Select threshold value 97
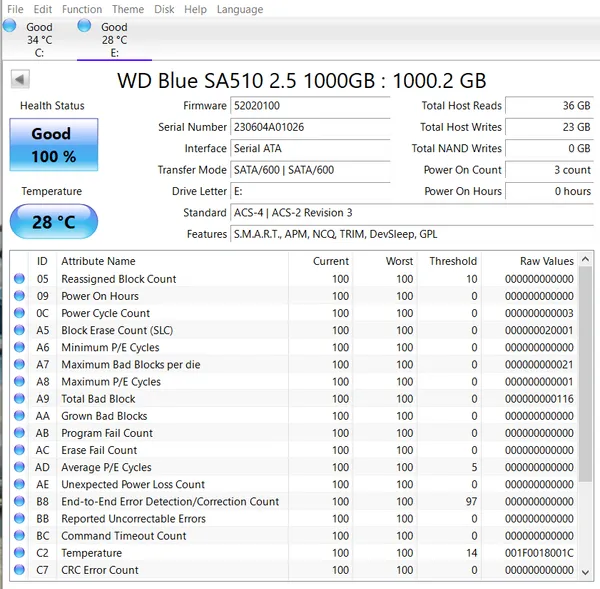Viewport: 600px width, 589px height. tap(471, 501)
